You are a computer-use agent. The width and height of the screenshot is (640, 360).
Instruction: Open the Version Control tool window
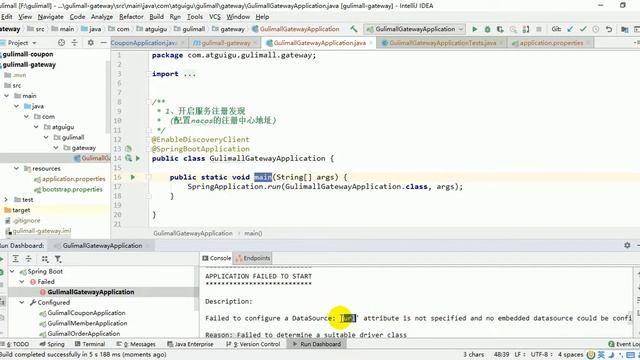click(253, 344)
